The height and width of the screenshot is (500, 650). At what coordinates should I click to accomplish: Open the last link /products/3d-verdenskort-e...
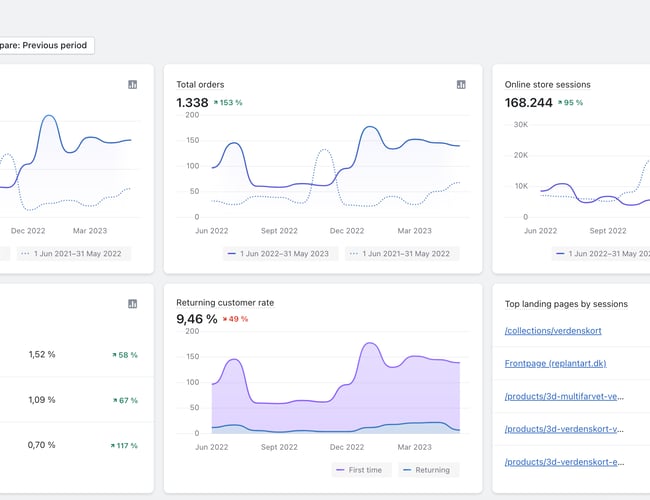565,462
